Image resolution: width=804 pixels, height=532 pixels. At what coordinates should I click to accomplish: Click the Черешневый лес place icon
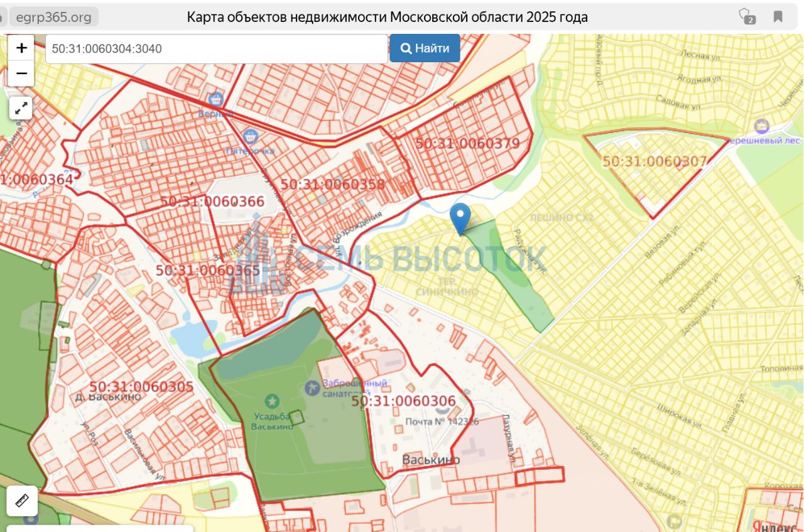click(762, 126)
